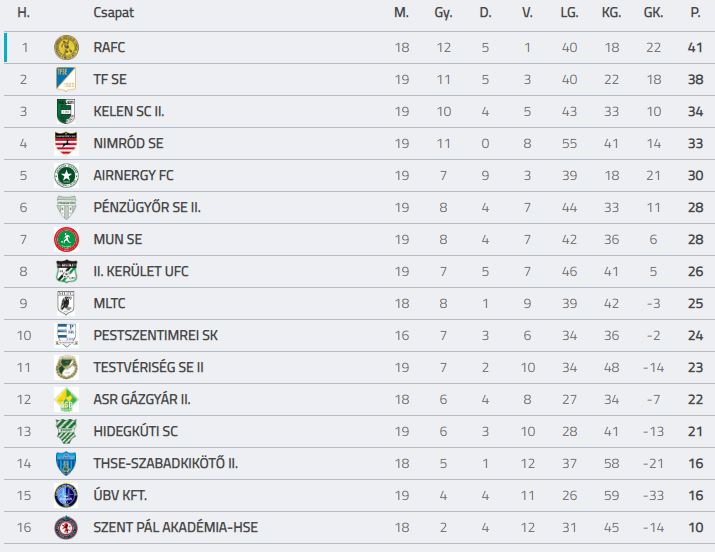Select the Nimród SE striped crest
Image resolution: width=715 pixels, height=552 pixels.
[x=66, y=143]
